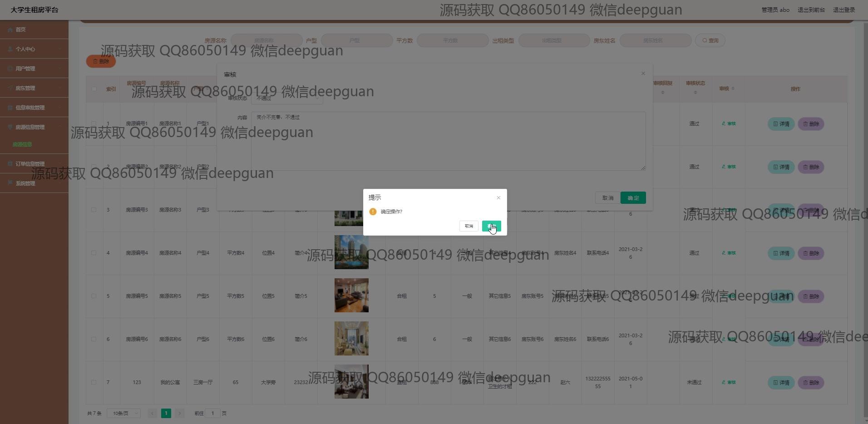Click the 审核 edit icon in row 7
Viewport: 868px width, 424px height.
click(x=728, y=382)
